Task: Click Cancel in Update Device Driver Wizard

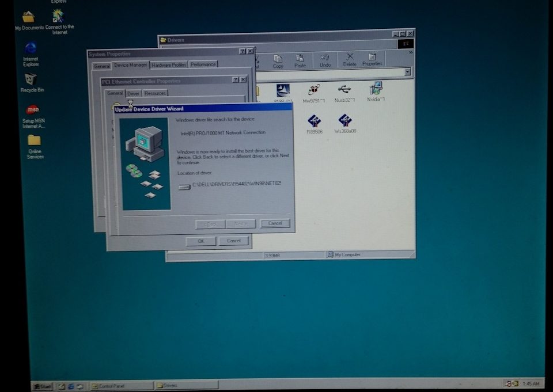Action: pos(275,223)
